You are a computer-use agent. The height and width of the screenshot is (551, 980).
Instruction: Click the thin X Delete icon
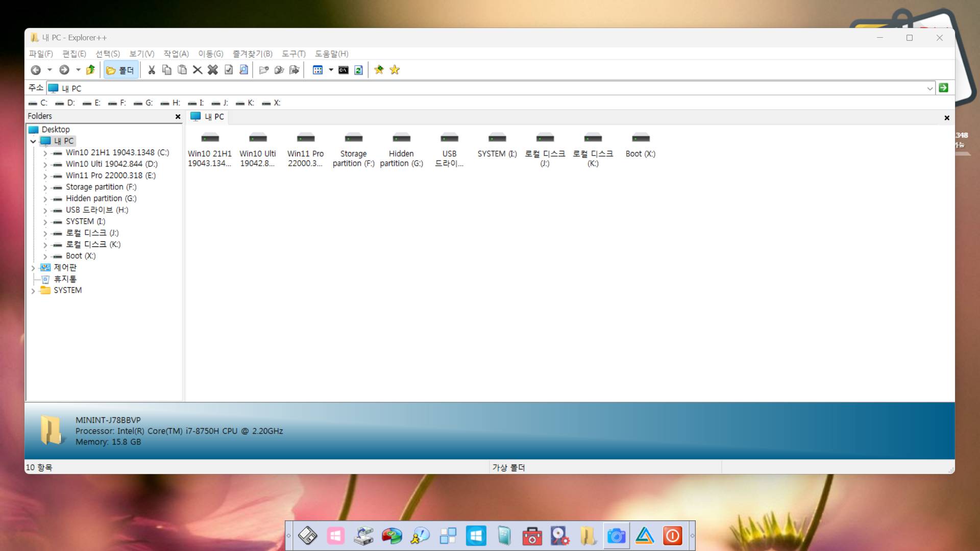click(x=198, y=70)
